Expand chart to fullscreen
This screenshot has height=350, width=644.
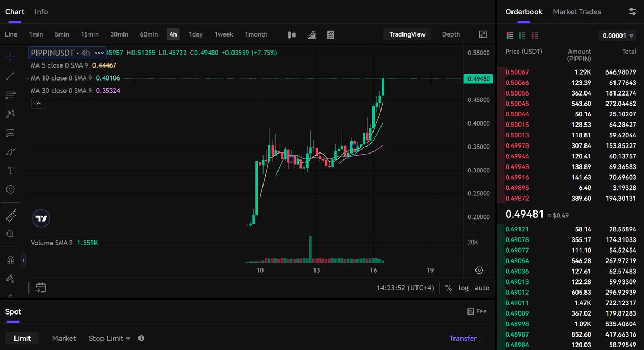point(482,34)
